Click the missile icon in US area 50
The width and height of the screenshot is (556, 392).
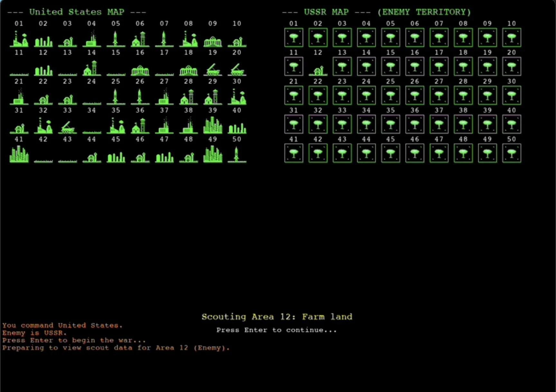pyautogui.click(x=237, y=154)
